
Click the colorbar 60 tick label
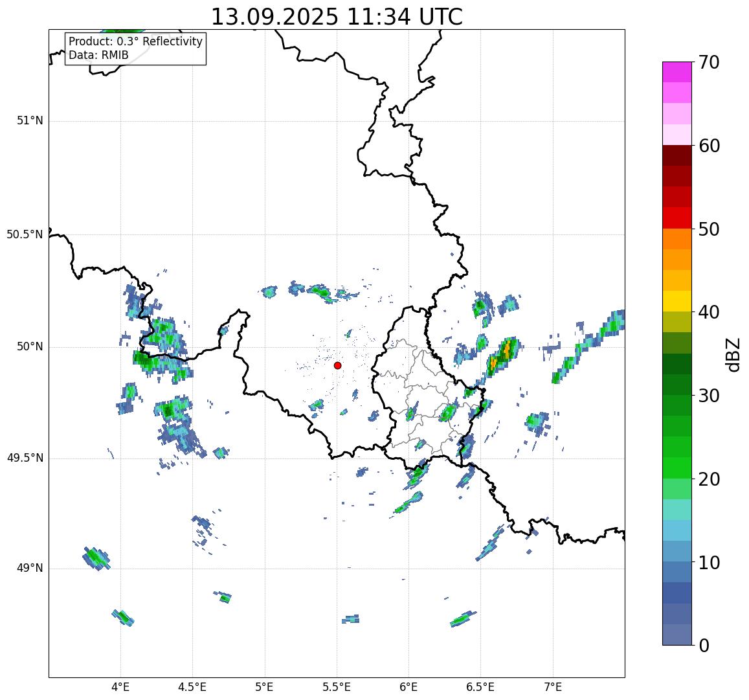click(x=709, y=146)
